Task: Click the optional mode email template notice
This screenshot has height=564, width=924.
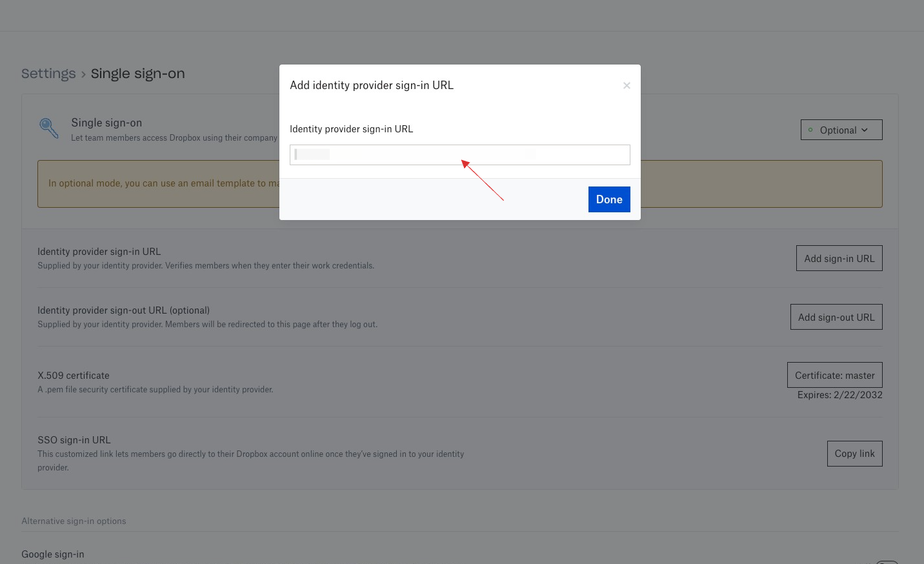Action: [x=460, y=184]
